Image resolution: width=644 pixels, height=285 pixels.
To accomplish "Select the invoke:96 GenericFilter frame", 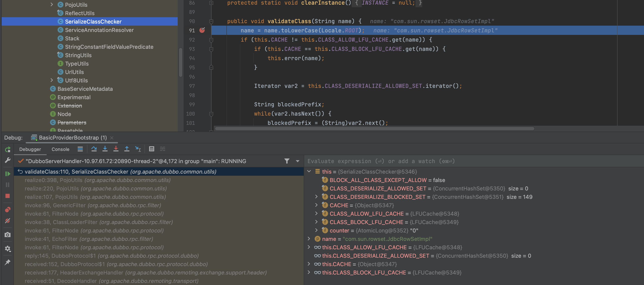I will click(x=159, y=205).
